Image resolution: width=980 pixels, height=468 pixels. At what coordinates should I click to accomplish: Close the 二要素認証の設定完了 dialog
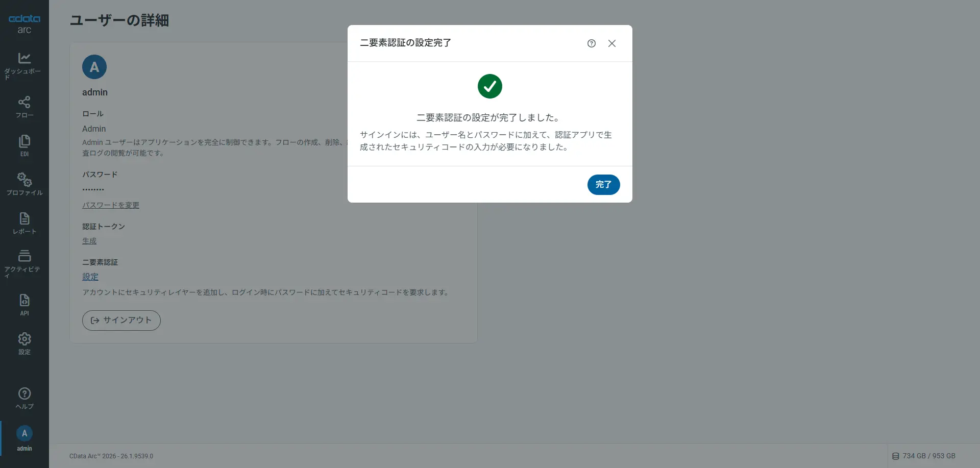tap(612, 43)
